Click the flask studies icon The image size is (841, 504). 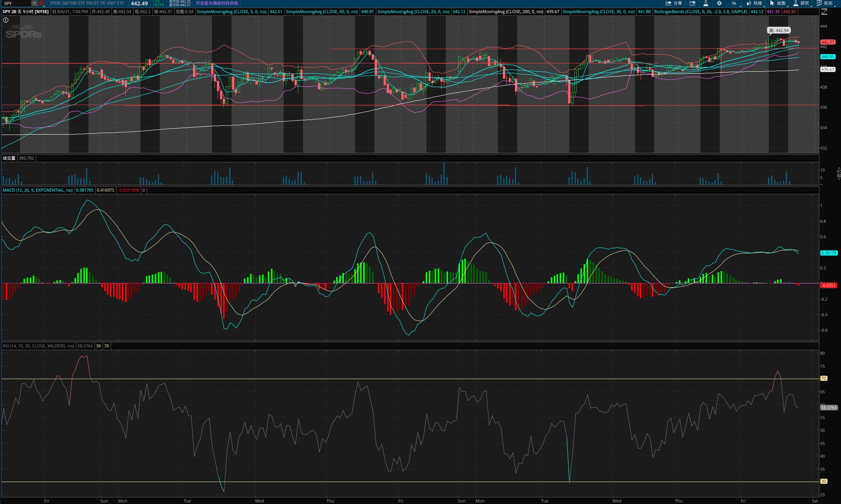pyautogui.click(x=706, y=3)
